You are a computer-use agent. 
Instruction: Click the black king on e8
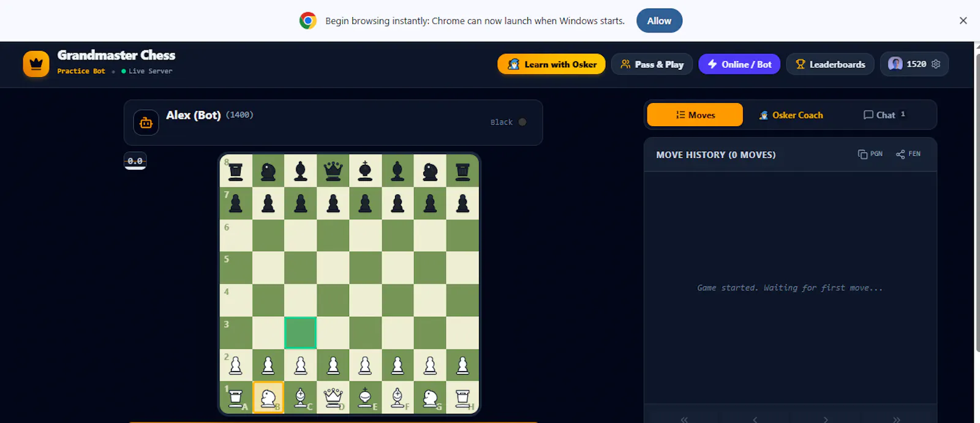coord(366,171)
